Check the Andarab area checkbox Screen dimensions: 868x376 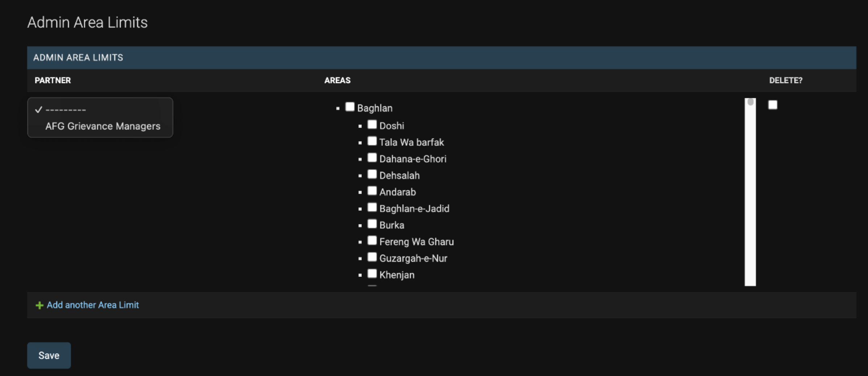click(x=372, y=191)
